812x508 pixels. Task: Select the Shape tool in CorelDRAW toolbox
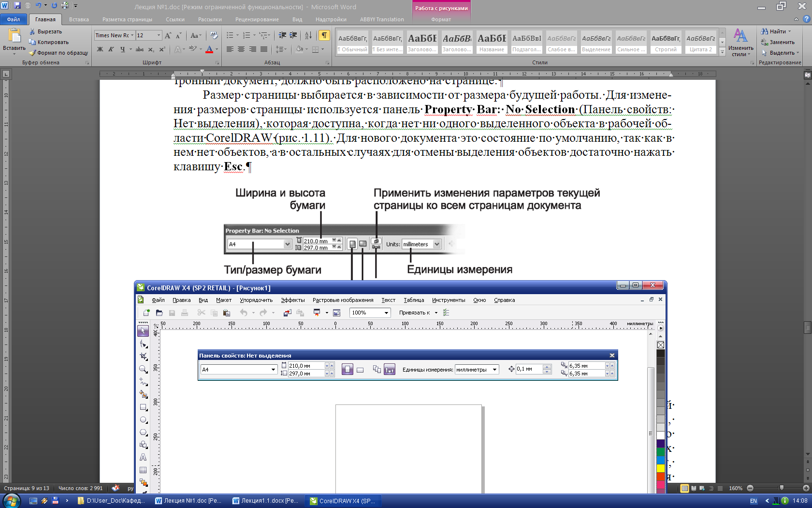point(143,344)
